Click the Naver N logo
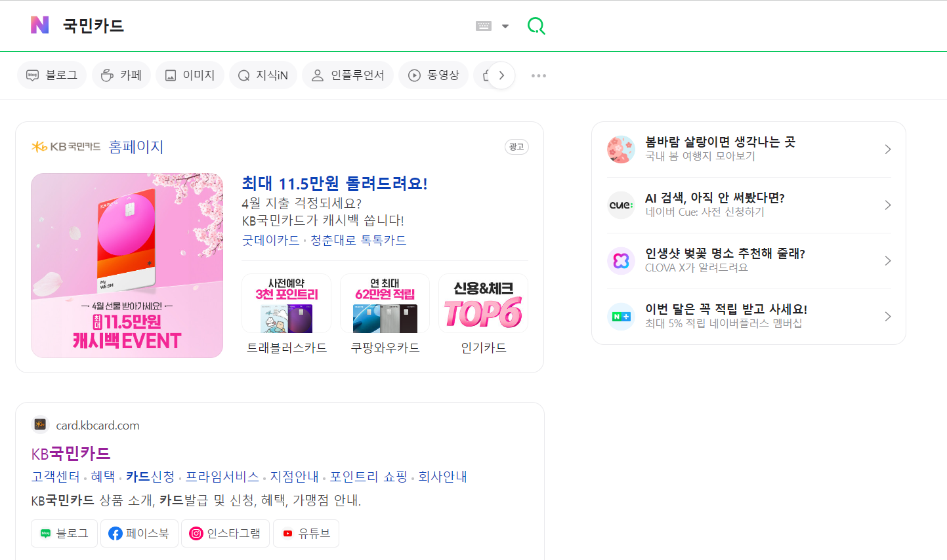 [x=40, y=25]
